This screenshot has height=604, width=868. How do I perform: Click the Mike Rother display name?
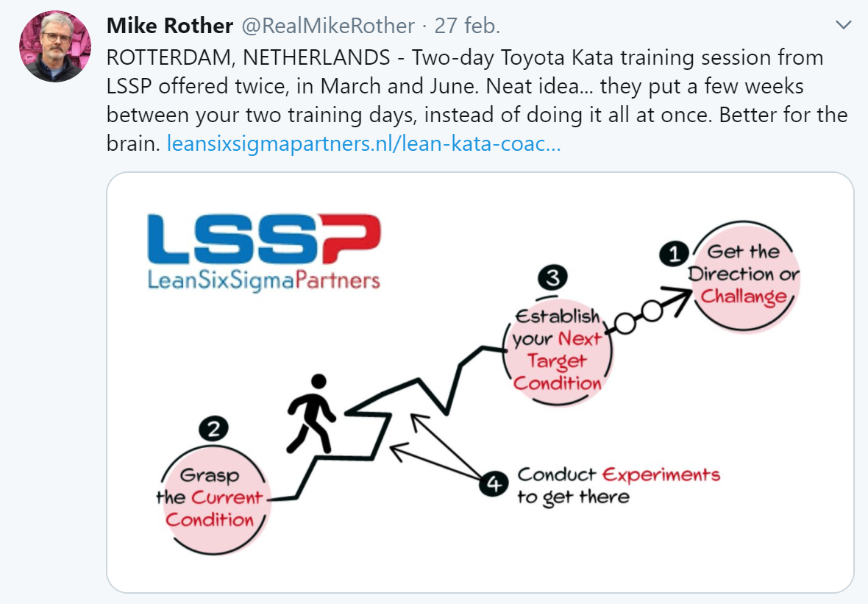point(169,26)
